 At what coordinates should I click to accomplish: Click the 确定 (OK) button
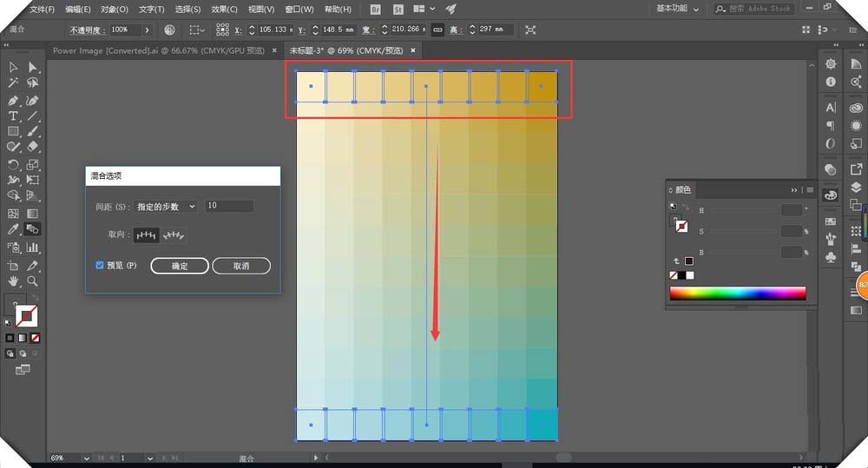(x=180, y=266)
